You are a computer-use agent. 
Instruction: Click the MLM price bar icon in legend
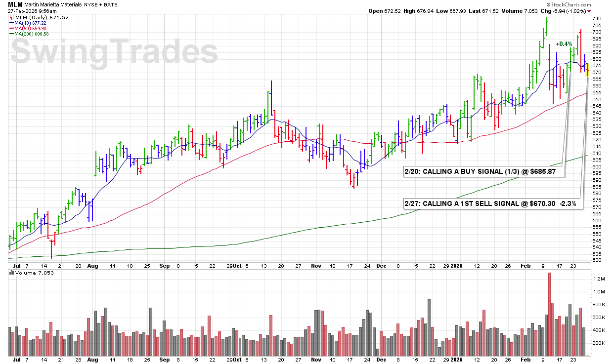point(11,18)
